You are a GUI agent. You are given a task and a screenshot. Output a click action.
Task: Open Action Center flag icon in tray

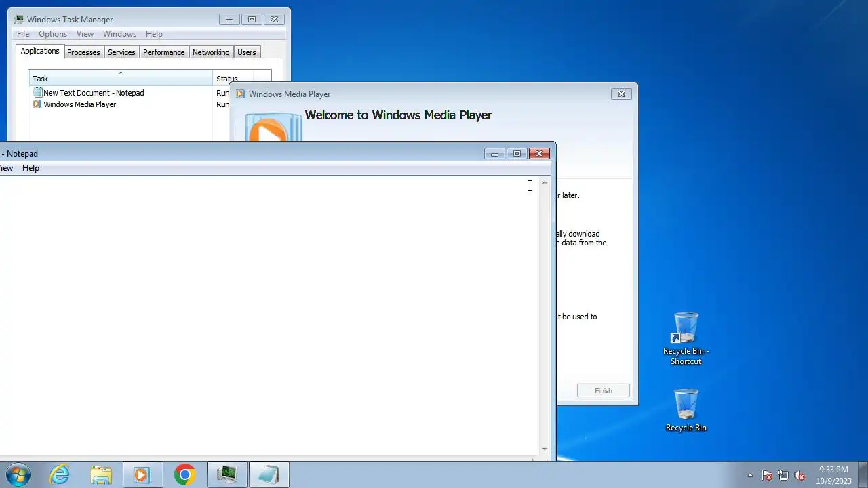point(767,475)
